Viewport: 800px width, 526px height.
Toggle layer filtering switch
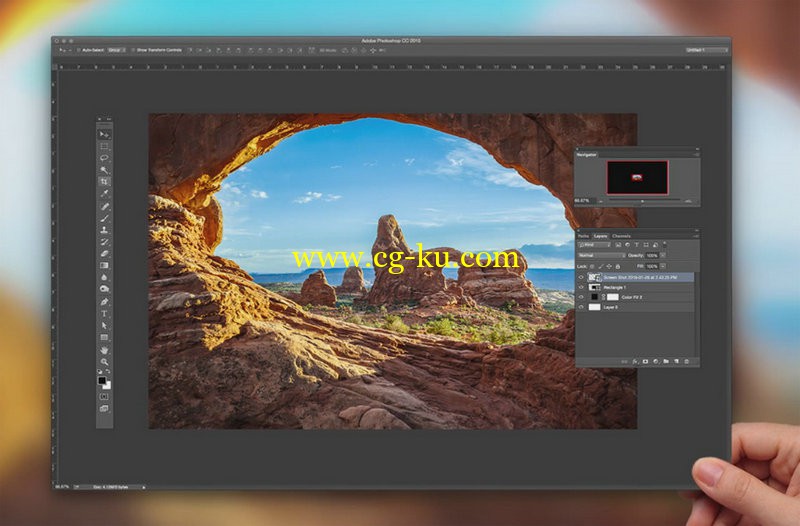[x=664, y=244]
